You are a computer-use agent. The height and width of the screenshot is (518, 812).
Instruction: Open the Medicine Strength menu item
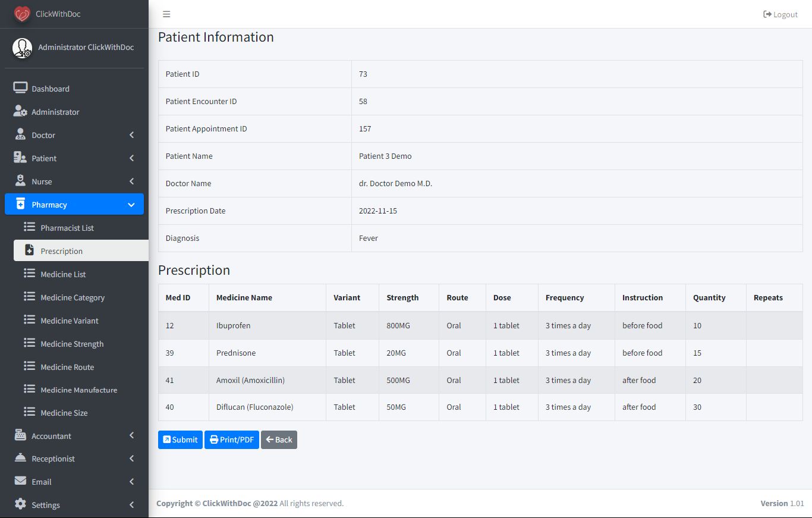click(72, 344)
